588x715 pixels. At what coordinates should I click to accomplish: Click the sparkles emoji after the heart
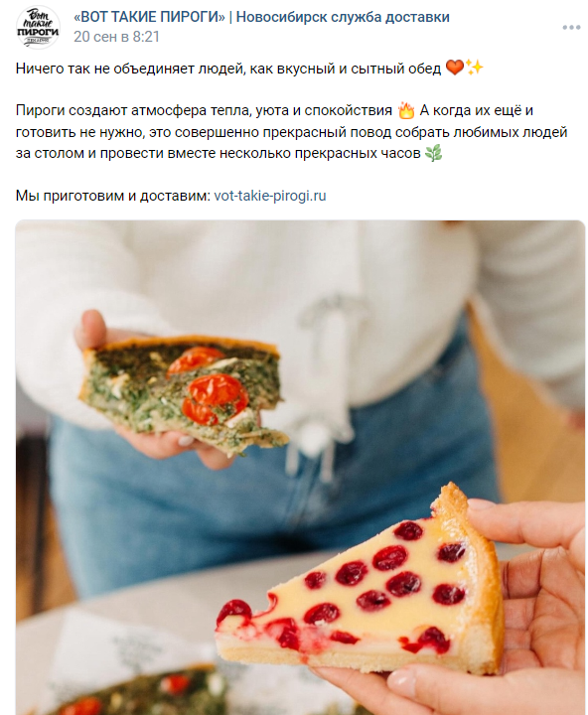point(475,68)
